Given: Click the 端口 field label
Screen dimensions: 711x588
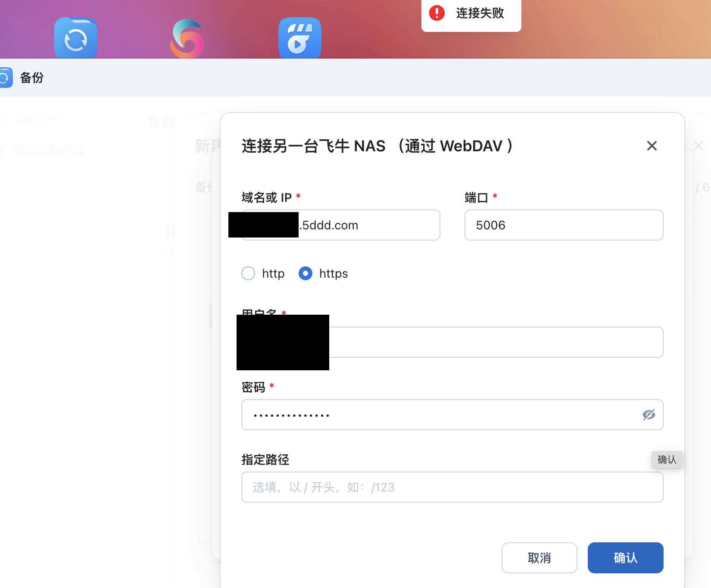Looking at the screenshot, I should click(x=476, y=197).
